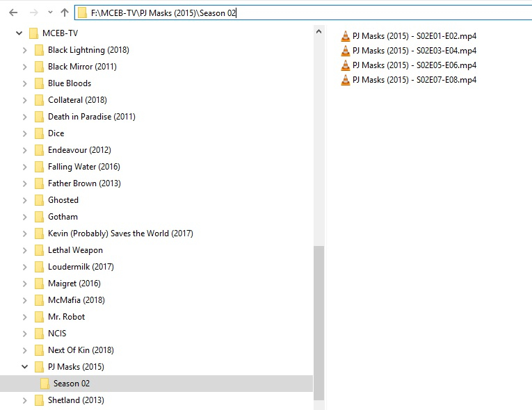The width and height of the screenshot is (532, 410).
Task: Click the Father Brown (2013) folder icon
Action: point(40,183)
